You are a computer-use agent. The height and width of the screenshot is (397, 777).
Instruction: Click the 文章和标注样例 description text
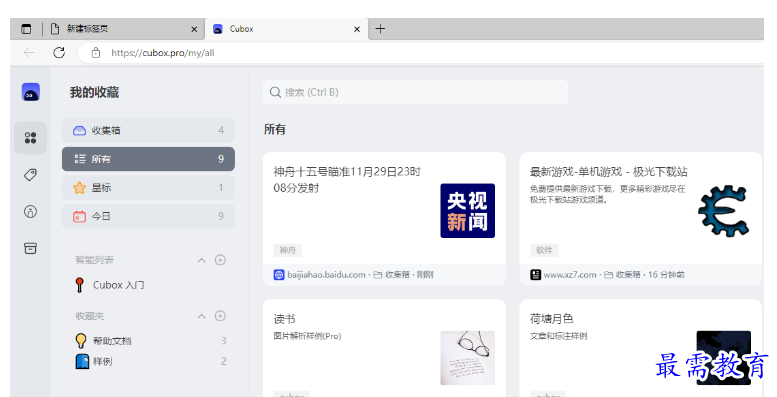[558, 336]
